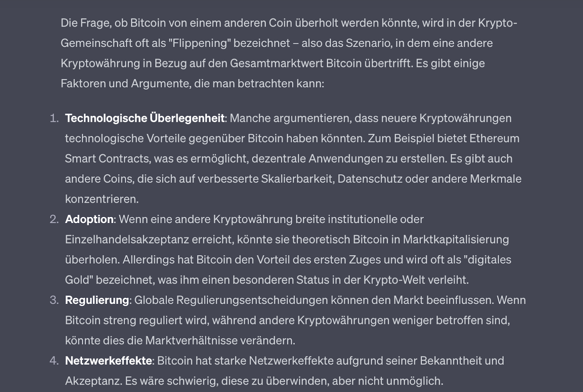Click the word 'Marktkapitalisierung'
Image resolution: width=583 pixels, height=392 pixels.
point(456,239)
